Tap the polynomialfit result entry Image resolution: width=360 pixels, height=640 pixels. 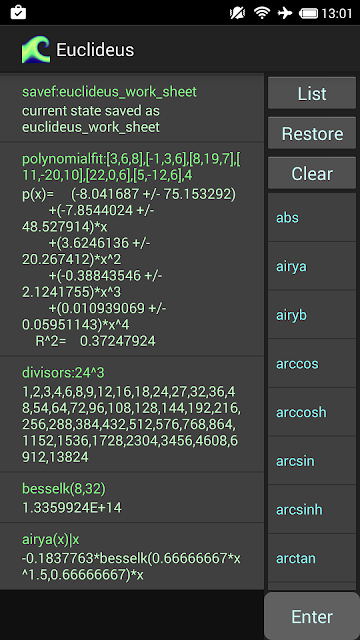[131, 249]
